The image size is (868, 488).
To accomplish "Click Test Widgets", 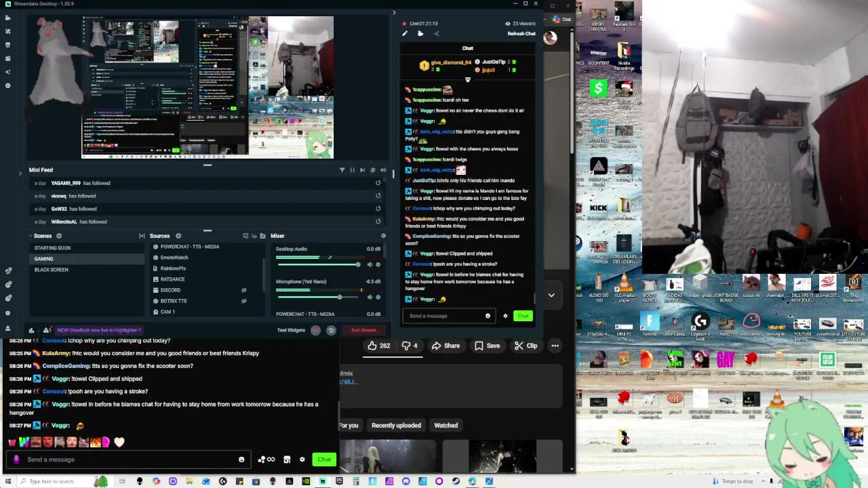I will (x=291, y=330).
